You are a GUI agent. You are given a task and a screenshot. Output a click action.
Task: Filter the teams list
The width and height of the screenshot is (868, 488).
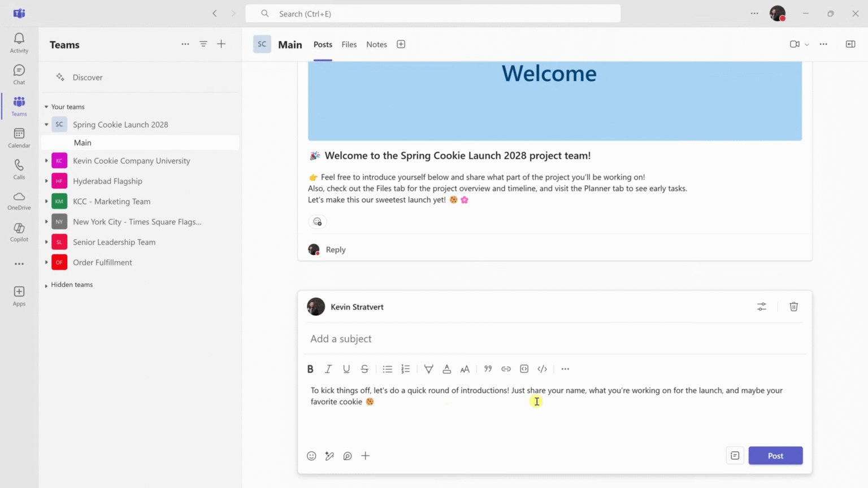pos(203,44)
